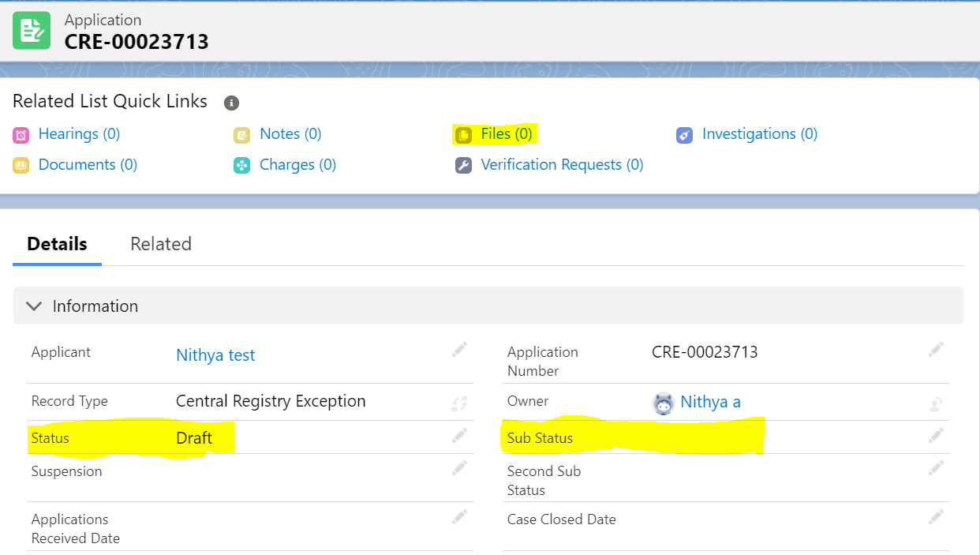Edit the Case Closed Date pencil
The image size is (980, 555).
[936, 513]
